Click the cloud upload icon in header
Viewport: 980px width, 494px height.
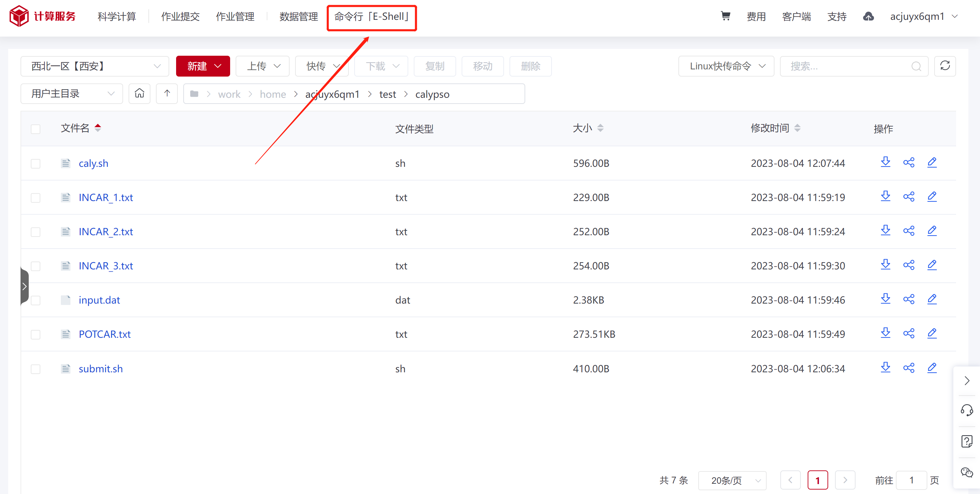[868, 16]
